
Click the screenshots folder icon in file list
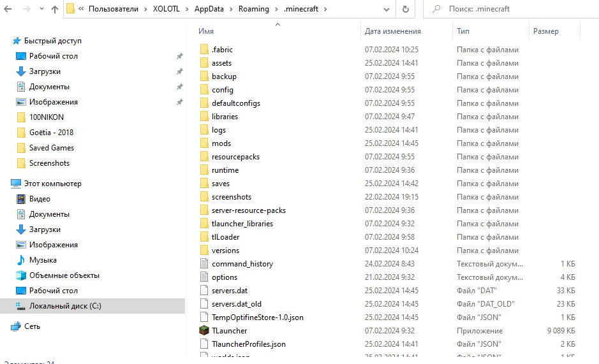pyautogui.click(x=204, y=197)
